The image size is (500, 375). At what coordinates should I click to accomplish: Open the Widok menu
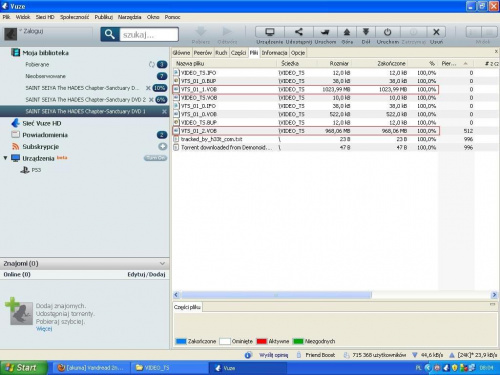(x=23, y=17)
